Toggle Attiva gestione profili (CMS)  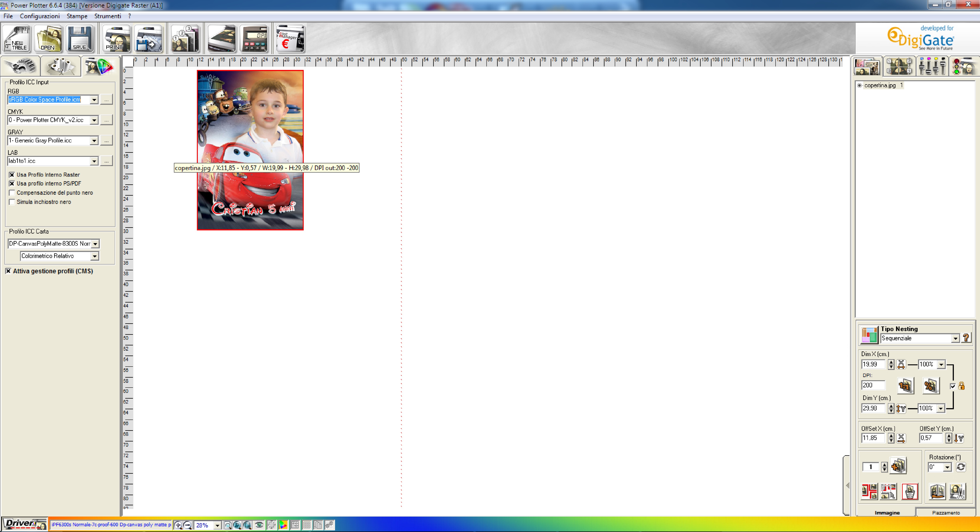point(8,271)
